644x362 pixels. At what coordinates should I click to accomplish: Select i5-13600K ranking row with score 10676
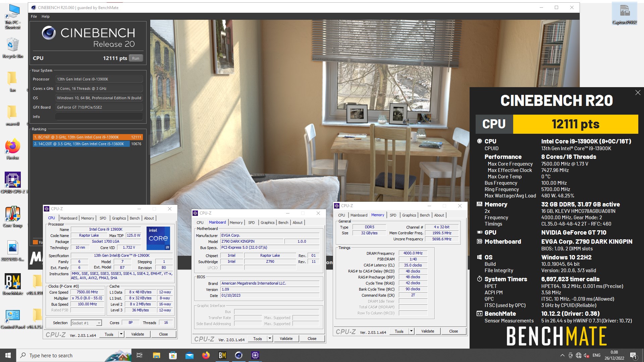(x=88, y=144)
